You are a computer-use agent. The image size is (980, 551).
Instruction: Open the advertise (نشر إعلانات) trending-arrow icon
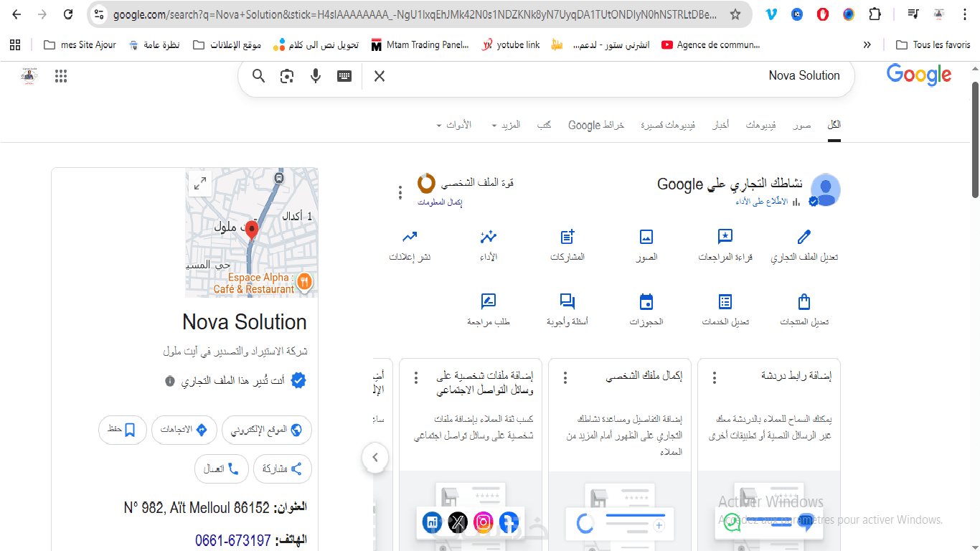(410, 237)
